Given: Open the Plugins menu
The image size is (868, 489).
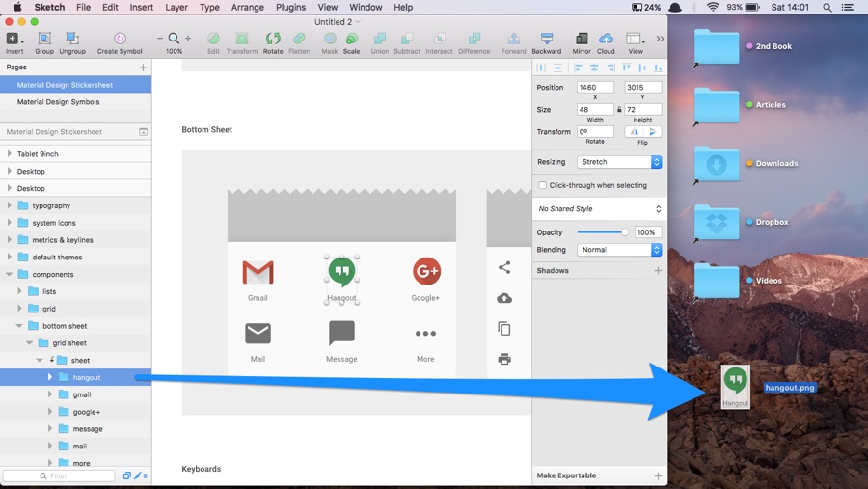Looking at the screenshot, I should (x=290, y=7).
